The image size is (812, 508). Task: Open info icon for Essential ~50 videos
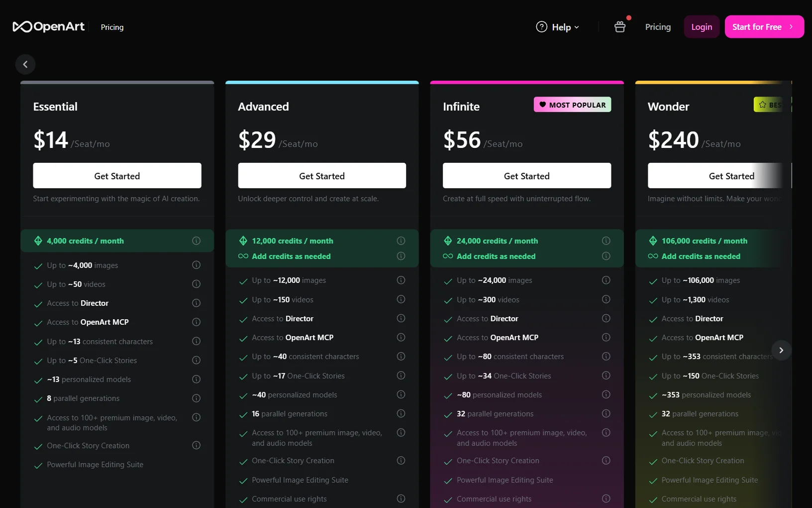point(197,284)
